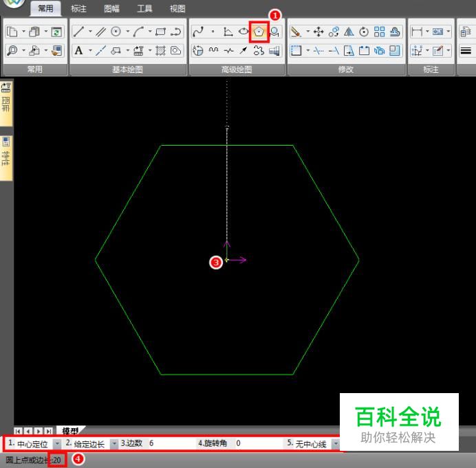Open the 给定边长 dropdown
This screenshot has height=468, width=476.
(113, 444)
